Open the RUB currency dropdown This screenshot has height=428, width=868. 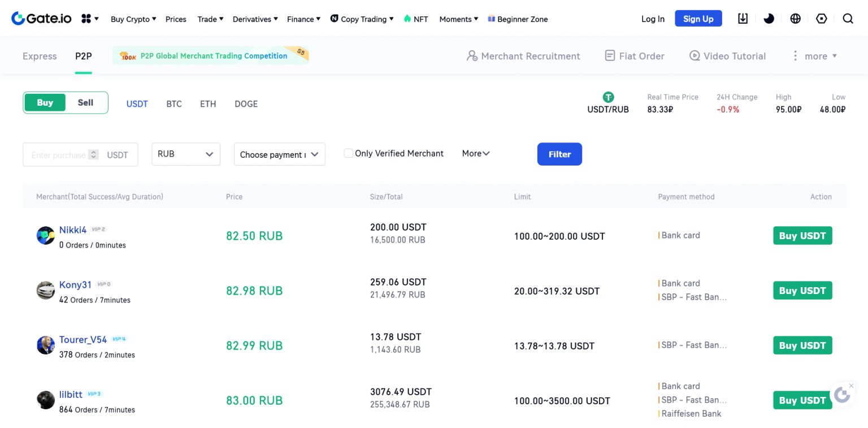pos(186,154)
